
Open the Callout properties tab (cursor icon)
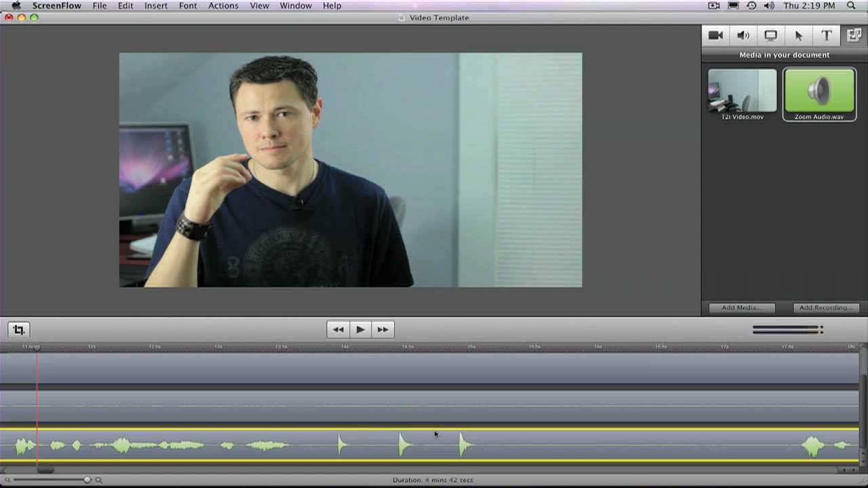(799, 35)
